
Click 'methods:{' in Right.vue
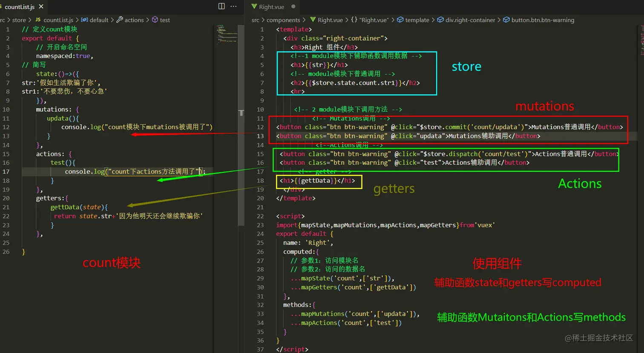299,305
